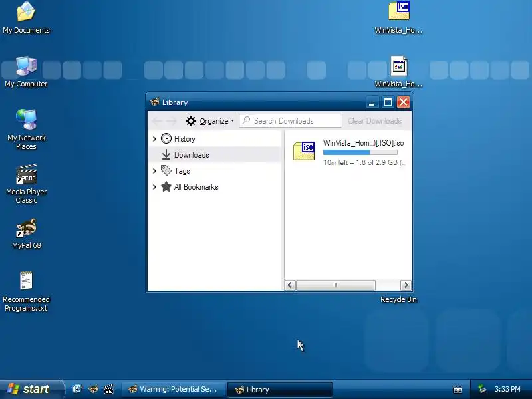Viewport: 532px width, 399px height.
Task: Click the 10m left – 1.8 of 2.9 GB status
Action: 364,162
